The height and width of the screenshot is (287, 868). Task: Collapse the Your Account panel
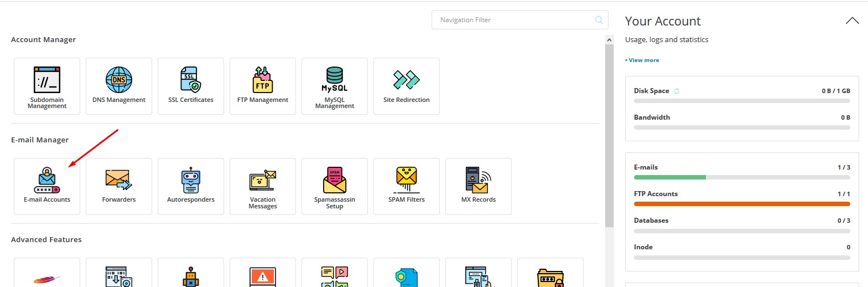click(x=853, y=21)
